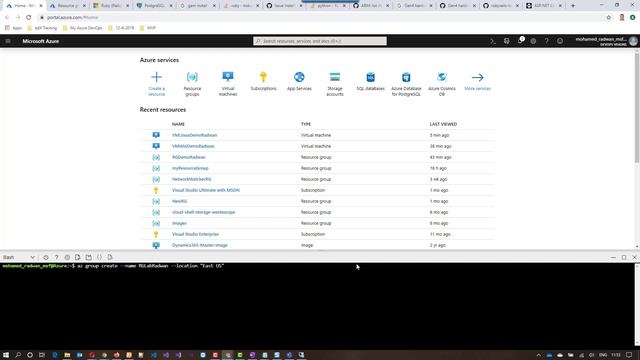Restart Cloud Shell power icon

[x=46, y=258]
